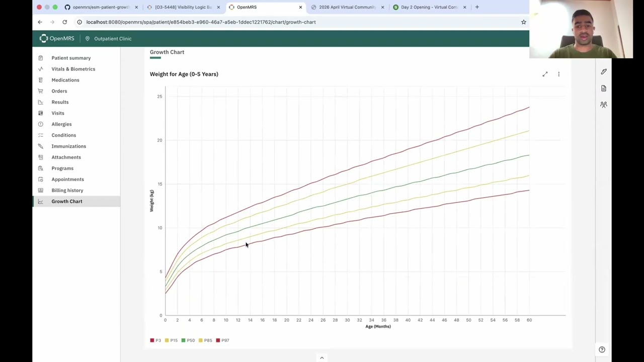Click Vitals activity icon
644x362 pixels.
click(x=41, y=69)
